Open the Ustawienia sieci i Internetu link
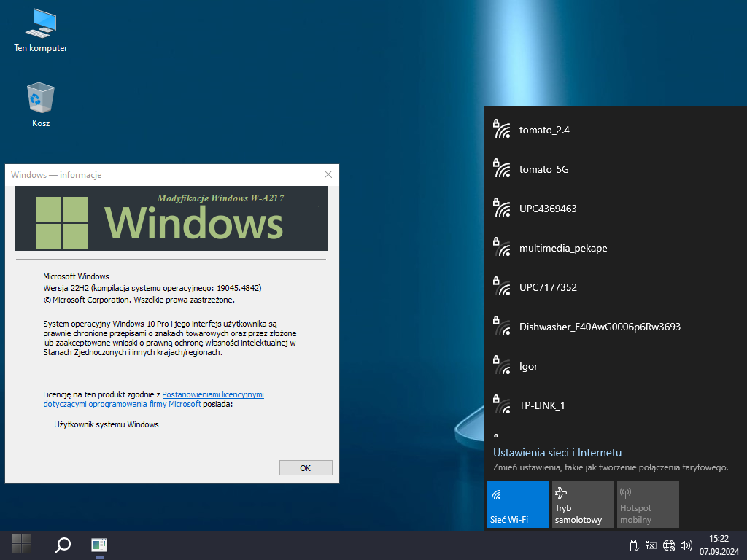This screenshot has height=560, width=747. [557, 452]
